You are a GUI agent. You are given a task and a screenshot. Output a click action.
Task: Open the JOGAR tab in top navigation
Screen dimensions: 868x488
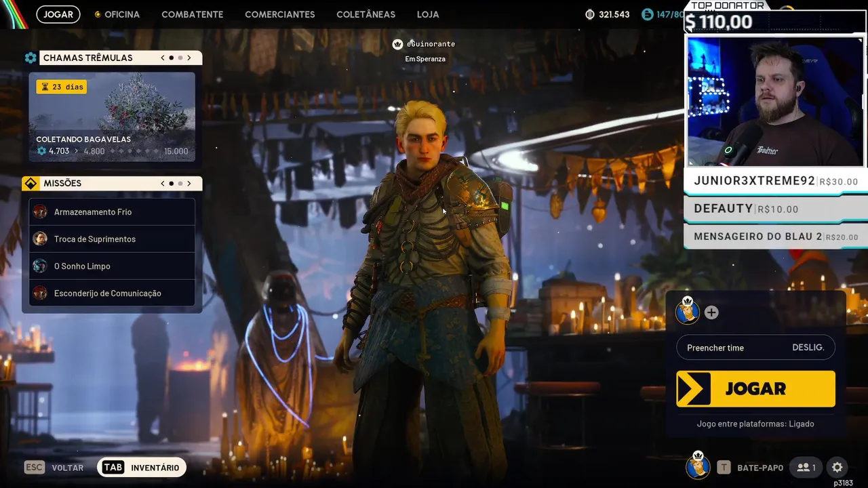[x=58, y=14]
